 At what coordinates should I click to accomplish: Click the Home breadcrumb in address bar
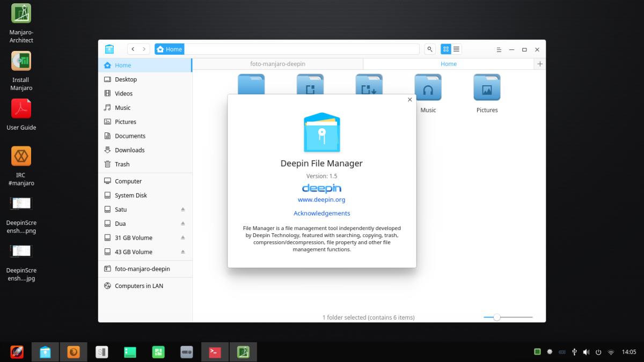point(169,49)
